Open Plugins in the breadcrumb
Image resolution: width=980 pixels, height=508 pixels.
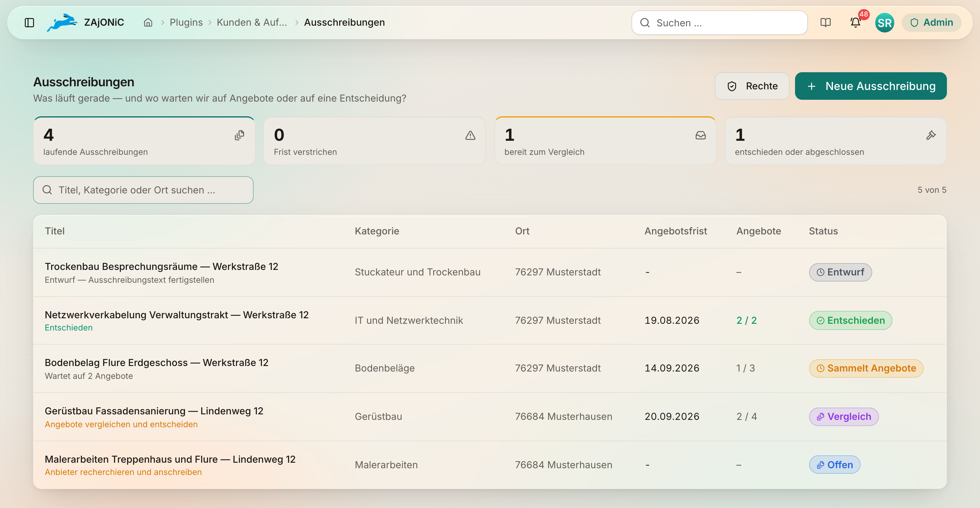click(x=186, y=22)
